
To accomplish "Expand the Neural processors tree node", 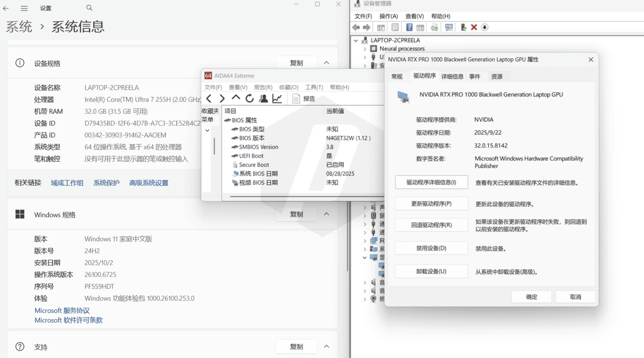I will pos(364,49).
